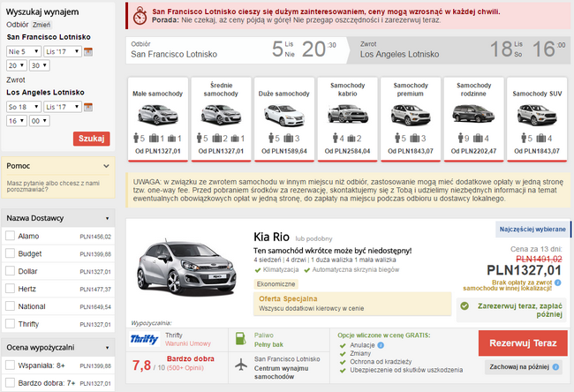The image size is (574, 392).
Task: Tick the Hertz supplier checkbox
Action: point(10,287)
